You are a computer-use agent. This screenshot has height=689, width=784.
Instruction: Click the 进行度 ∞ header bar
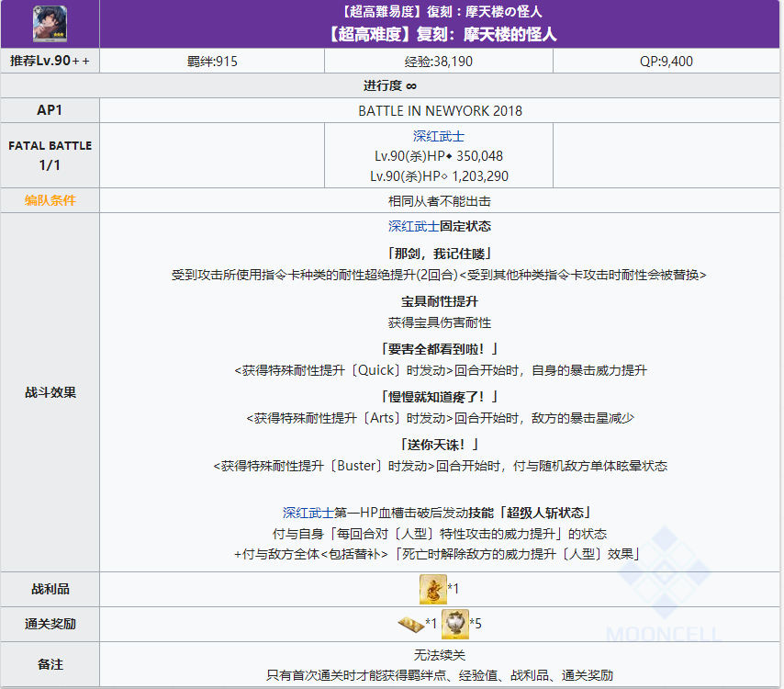point(392,85)
